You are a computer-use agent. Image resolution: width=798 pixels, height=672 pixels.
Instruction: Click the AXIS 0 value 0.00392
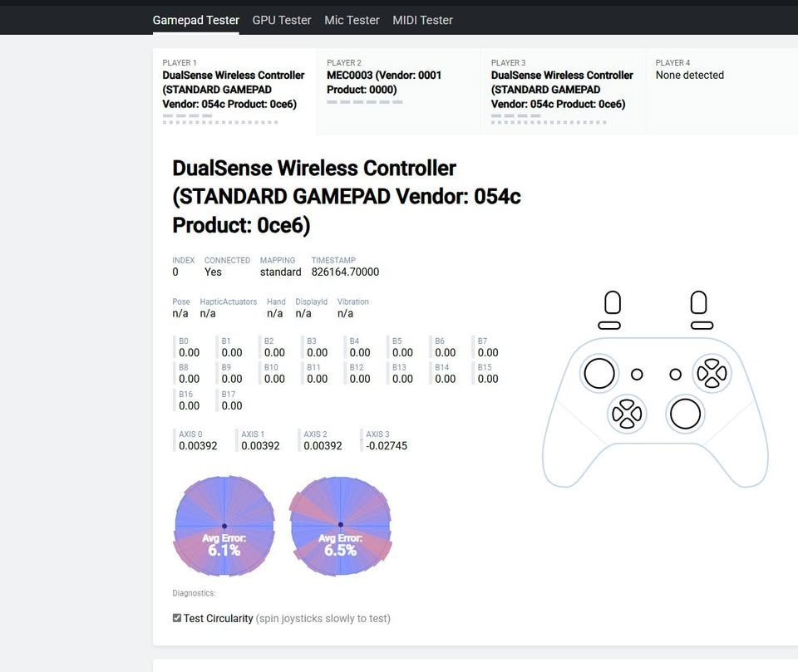coord(198,445)
